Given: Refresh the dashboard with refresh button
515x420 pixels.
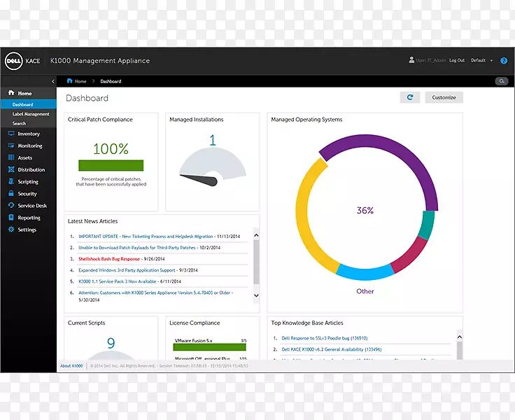Looking at the screenshot, I should tap(410, 97).
